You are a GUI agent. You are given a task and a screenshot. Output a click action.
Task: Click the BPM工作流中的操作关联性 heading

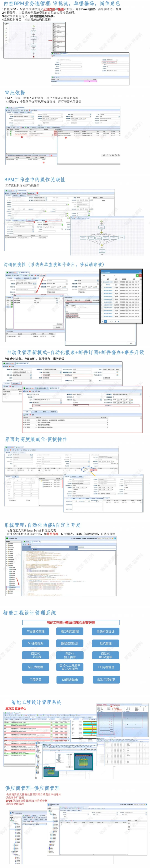(35, 180)
